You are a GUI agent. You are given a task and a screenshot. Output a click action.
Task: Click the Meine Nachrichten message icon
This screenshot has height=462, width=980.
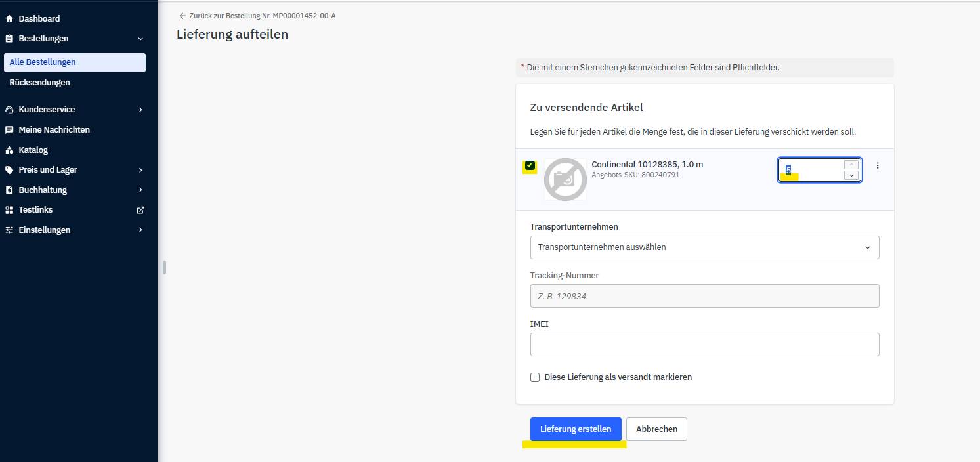9,130
